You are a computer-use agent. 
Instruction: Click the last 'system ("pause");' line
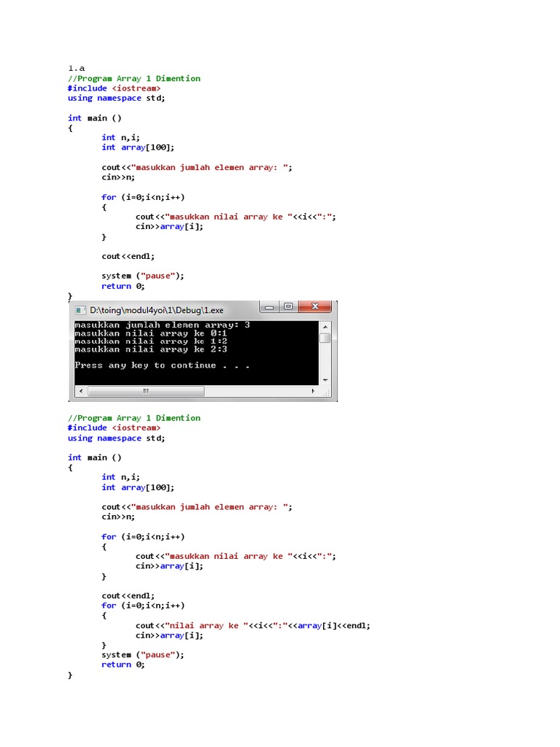click(142, 654)
